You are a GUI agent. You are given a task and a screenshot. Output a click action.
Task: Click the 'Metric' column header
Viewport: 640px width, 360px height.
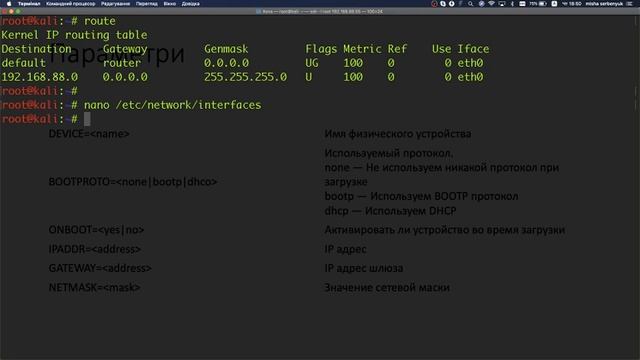tap(362, 49)
